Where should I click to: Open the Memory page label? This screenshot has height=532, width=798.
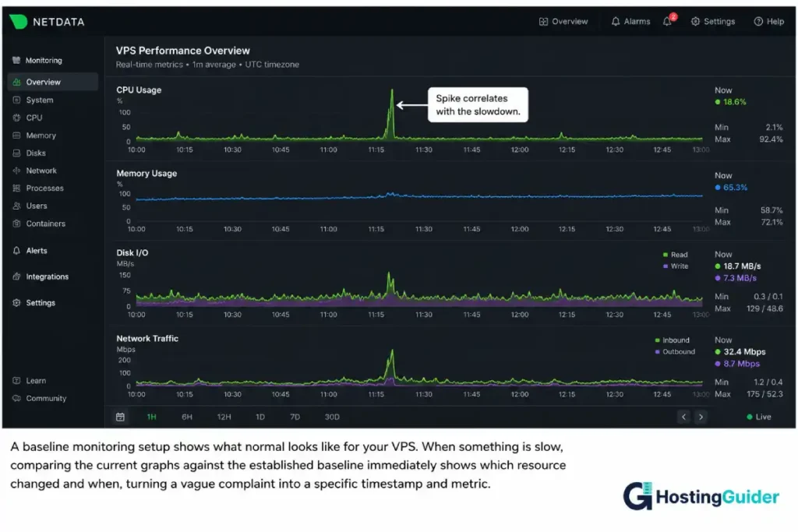[x=41, y=136]
